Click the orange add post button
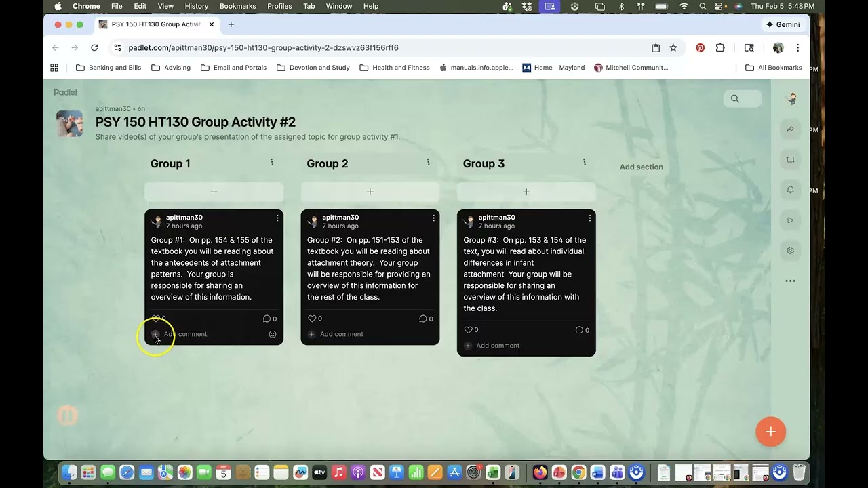The height and width of the screenshot is (488, 868). pos(771,432)
